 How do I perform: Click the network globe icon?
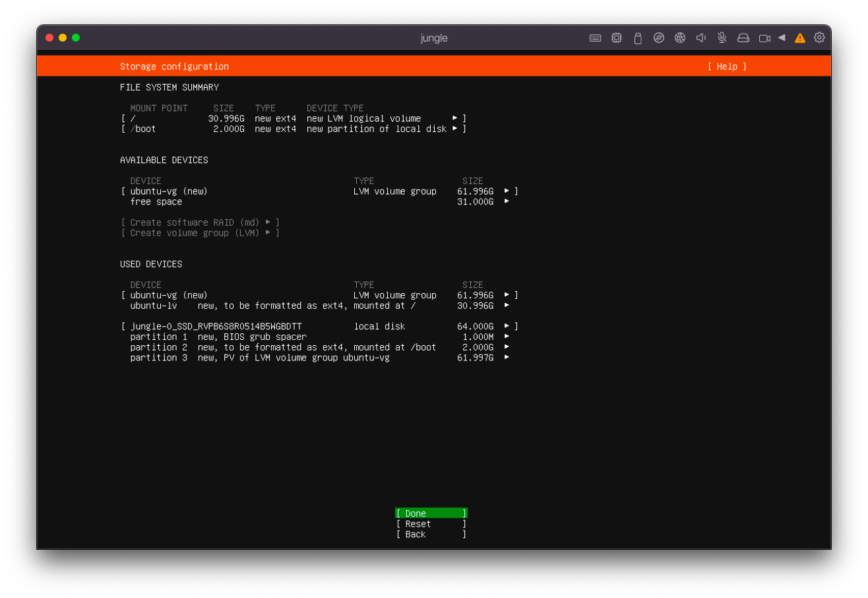pos(680,38)
